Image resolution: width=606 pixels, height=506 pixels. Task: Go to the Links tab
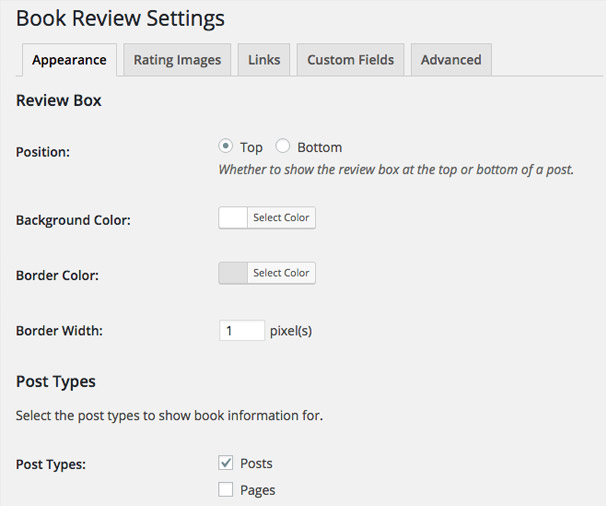coord(264,60)
